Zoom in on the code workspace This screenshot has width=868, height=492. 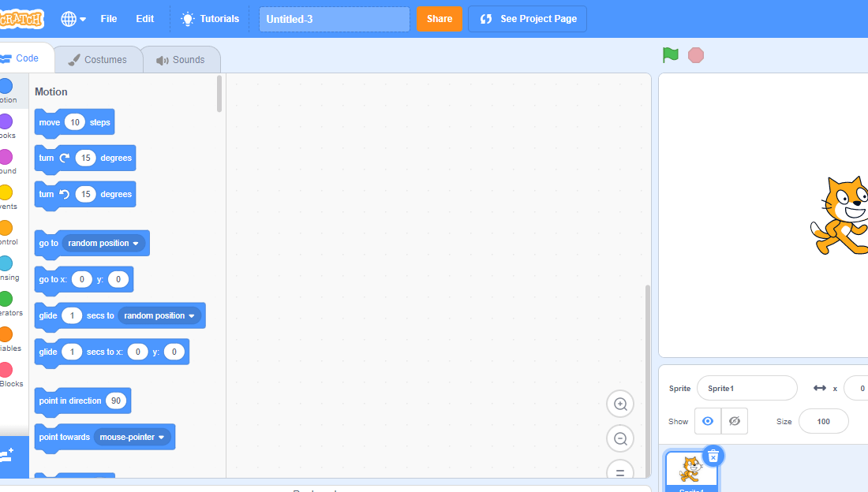tap(620, 404)
